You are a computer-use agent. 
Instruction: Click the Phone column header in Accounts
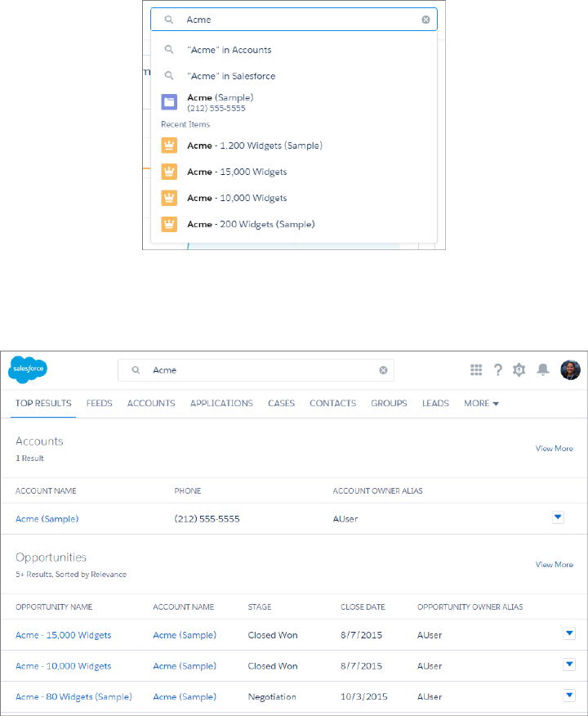[x=188, y=491]
